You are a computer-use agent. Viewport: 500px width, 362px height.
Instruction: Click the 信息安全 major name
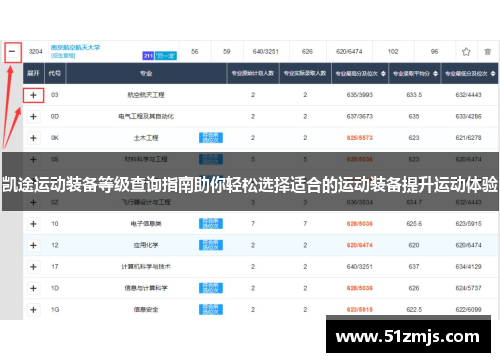(x=146, y=310)
